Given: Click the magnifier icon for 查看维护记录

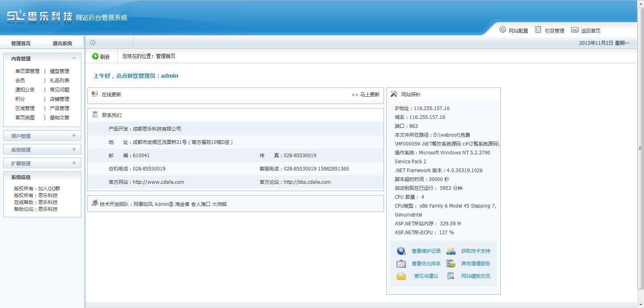Looking at the screenshot, I should (401, 251).
